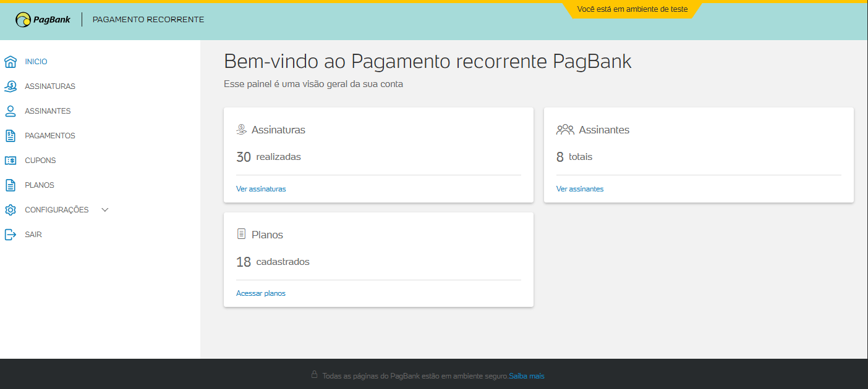Click the Assinaturas card title
The width and height of the screenshot is (868, 389).
[278, 130]
